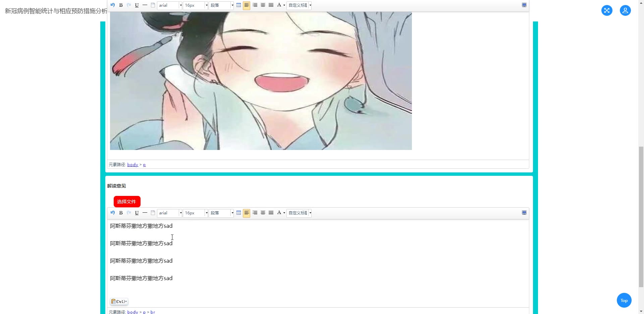
Task: Open the user profile icon
Action: click(x=625, y=10)
